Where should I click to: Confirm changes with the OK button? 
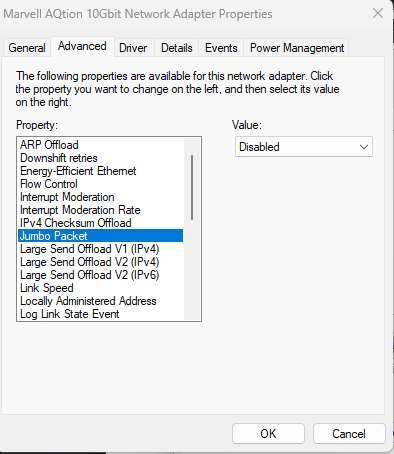click(268, 434)
